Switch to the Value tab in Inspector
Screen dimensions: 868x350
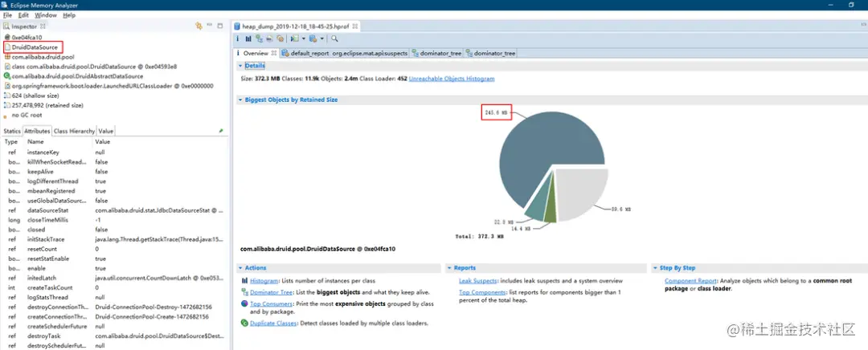click(106, 131)
